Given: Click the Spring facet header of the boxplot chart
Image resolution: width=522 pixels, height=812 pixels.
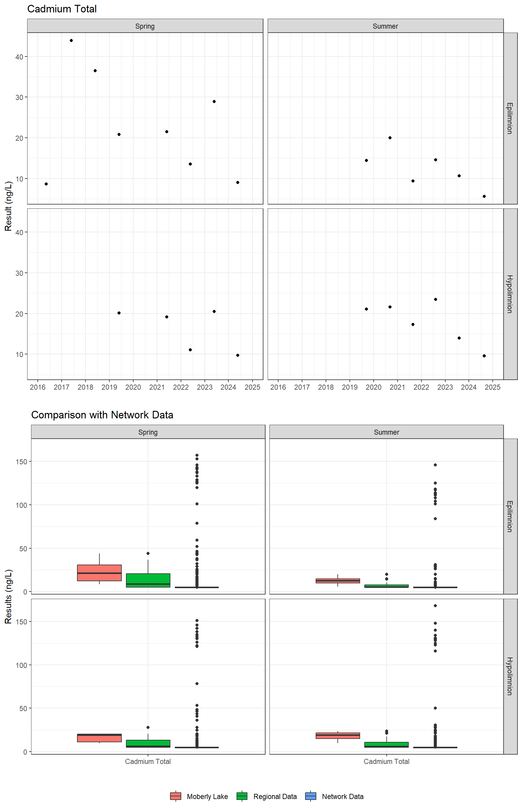Looking at the screenshot, I should [x=148, y=432].
